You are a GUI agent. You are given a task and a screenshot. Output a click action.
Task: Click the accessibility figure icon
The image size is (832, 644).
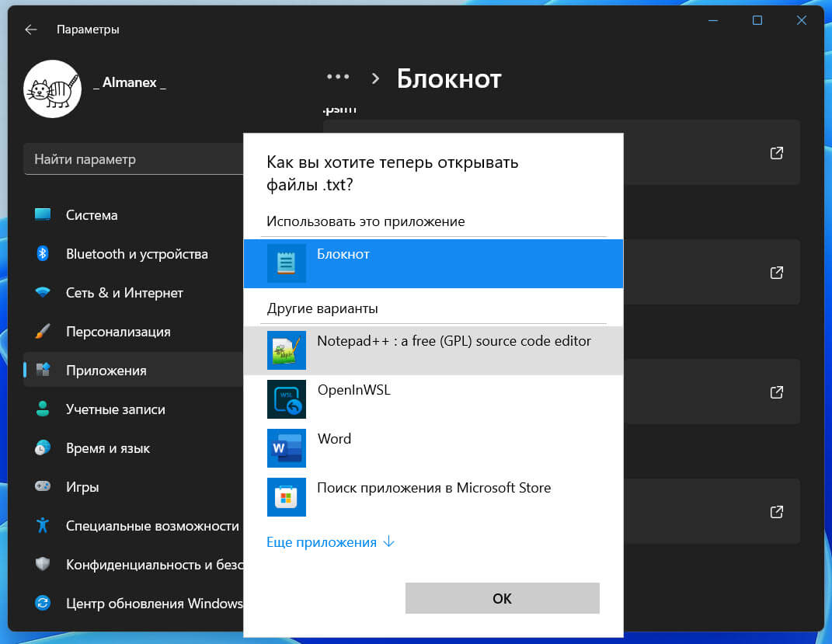pyautogui.click(x=43, y=525)
